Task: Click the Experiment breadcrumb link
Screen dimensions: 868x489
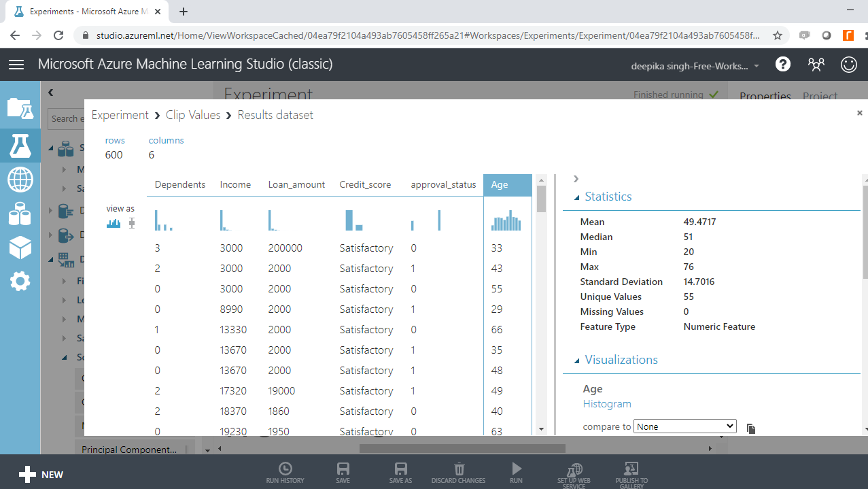Action: 120,115
